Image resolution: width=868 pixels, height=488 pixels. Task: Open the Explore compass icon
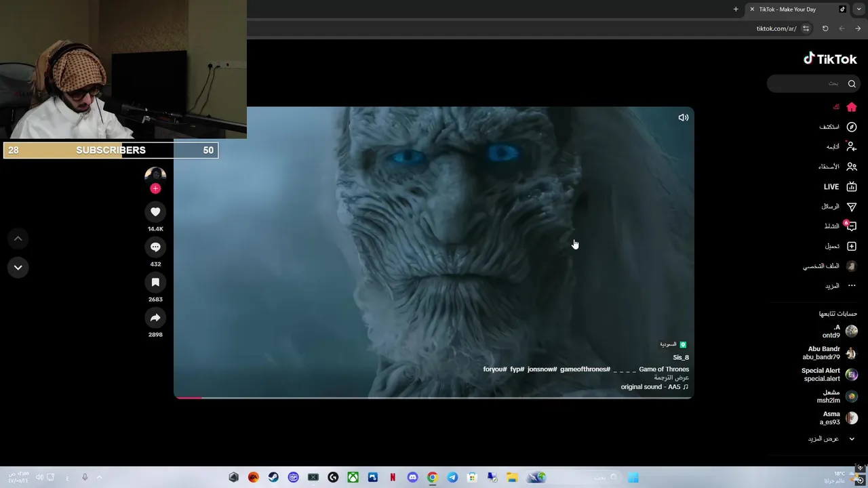[x=852, y=127]
